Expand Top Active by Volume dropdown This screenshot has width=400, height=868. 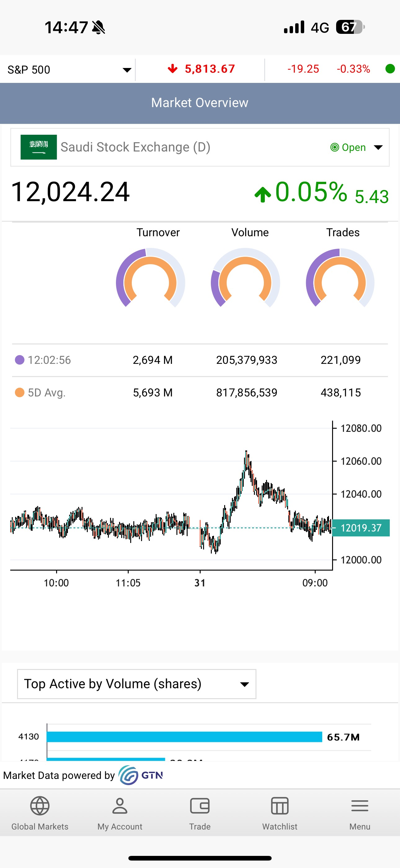(x=136, y=684)
